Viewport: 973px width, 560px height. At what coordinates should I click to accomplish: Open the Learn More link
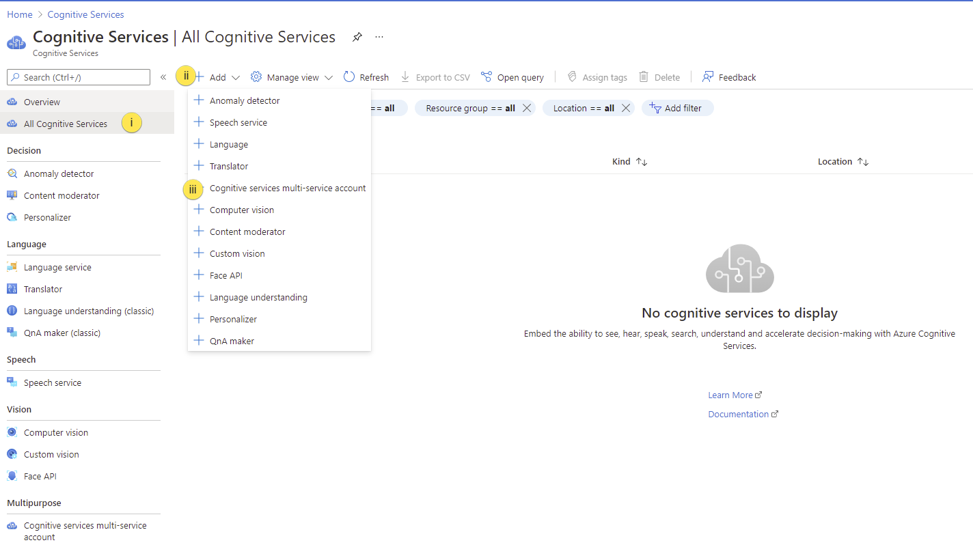click(730, 395)
